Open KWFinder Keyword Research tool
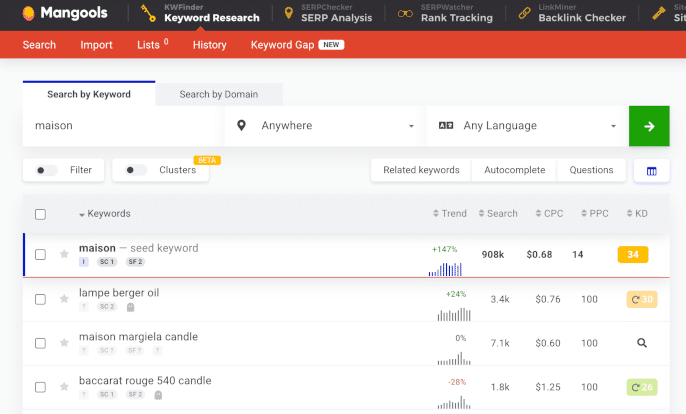The height and width of the screenshot is (414, 686). coord(200,13)
